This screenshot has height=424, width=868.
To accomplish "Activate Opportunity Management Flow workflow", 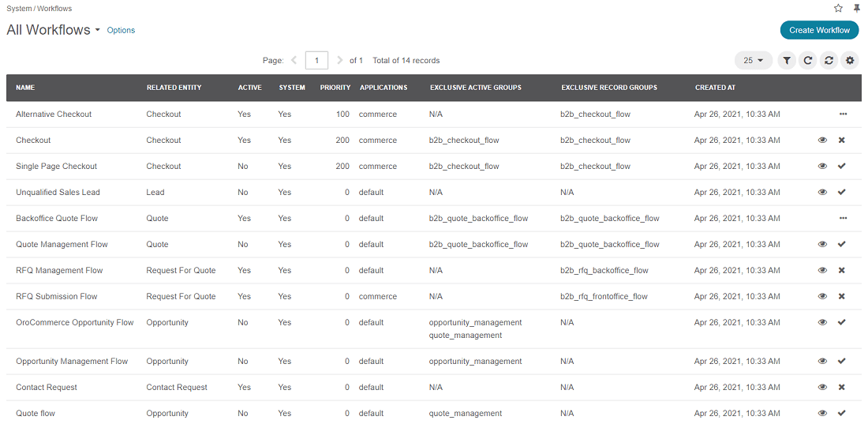I will tap(842, 362).
